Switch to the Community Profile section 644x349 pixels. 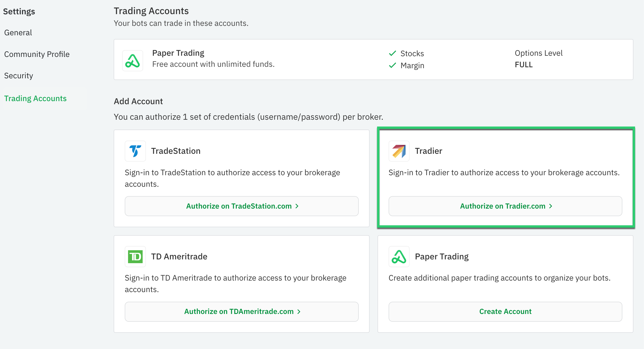click(x=37, y=54)
